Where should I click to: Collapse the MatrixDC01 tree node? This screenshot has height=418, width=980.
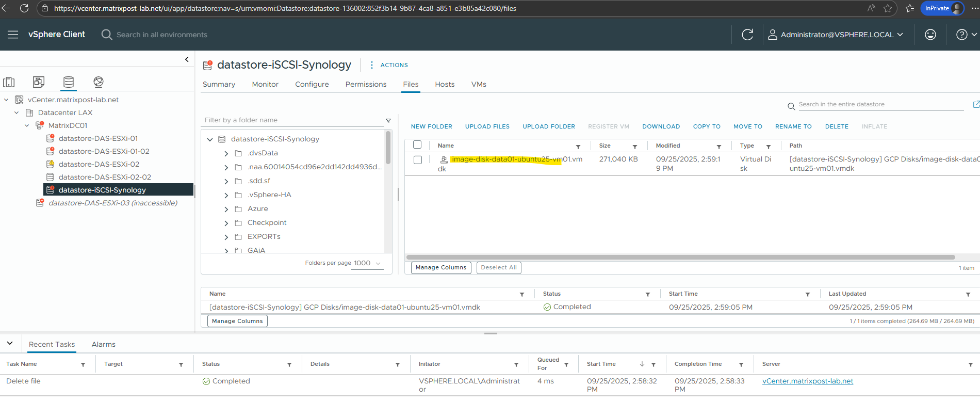pyautogui.click(x=27, y=125)
